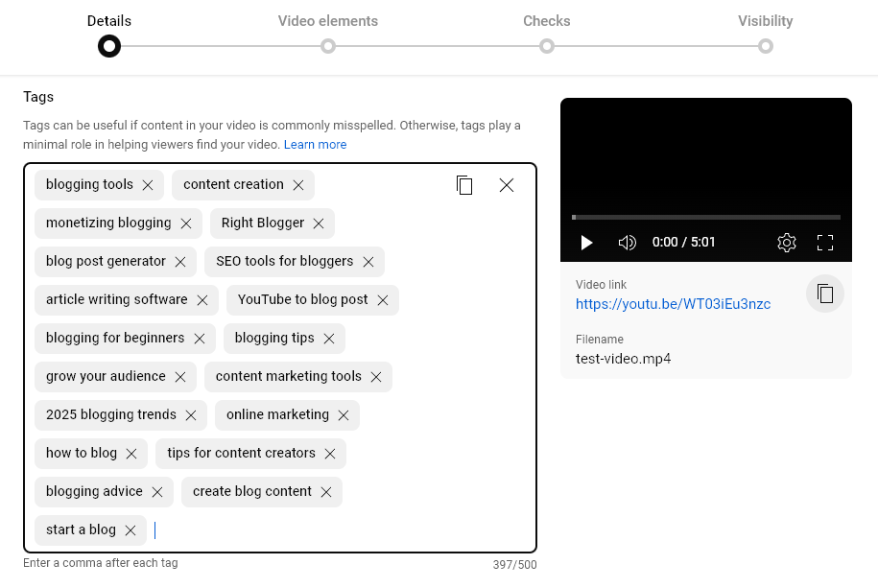Image resolution: width=878 pixels, height=588 pixels.
Task: Remove the '2025 blogging trends' tag
Action: point(190,414)
